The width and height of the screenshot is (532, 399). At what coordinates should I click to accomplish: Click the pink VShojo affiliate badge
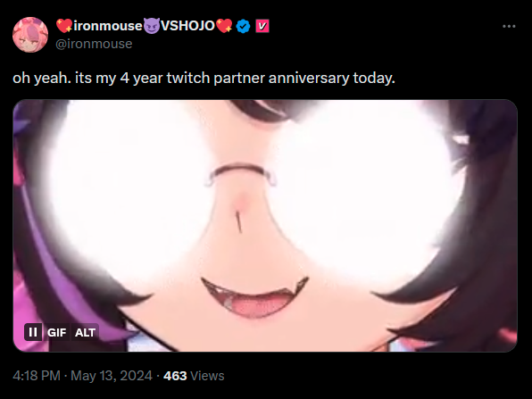click(262, 26)
